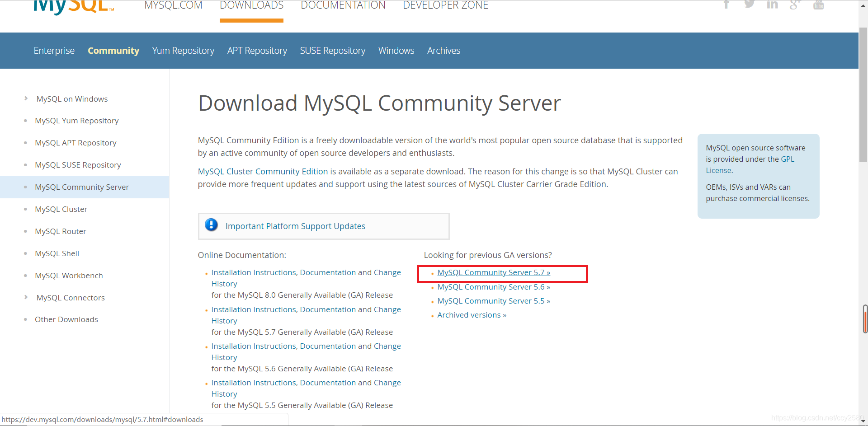868x426 pixels.
Task: Open MySQL Cluster in sidebar
Action: tap(61, 209)
